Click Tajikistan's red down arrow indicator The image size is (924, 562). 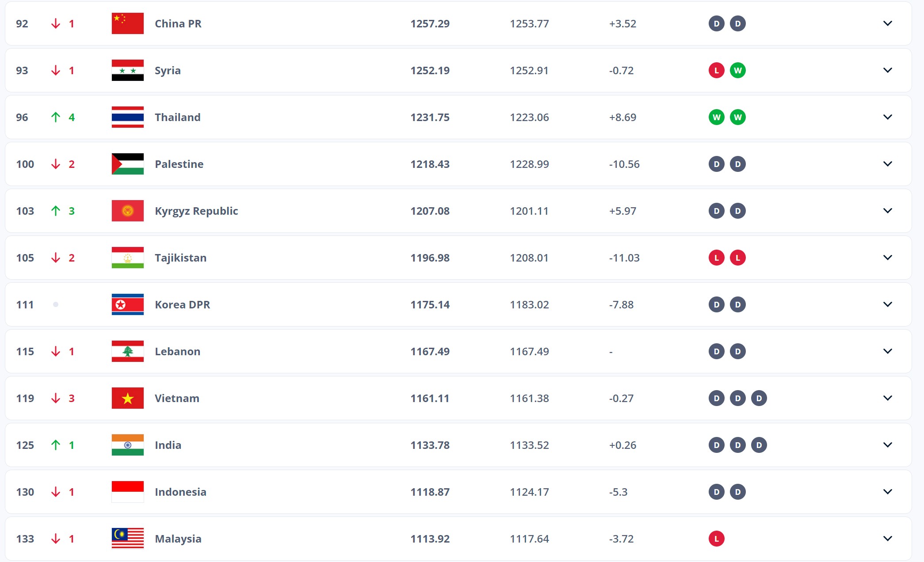[x=56, y=258]
